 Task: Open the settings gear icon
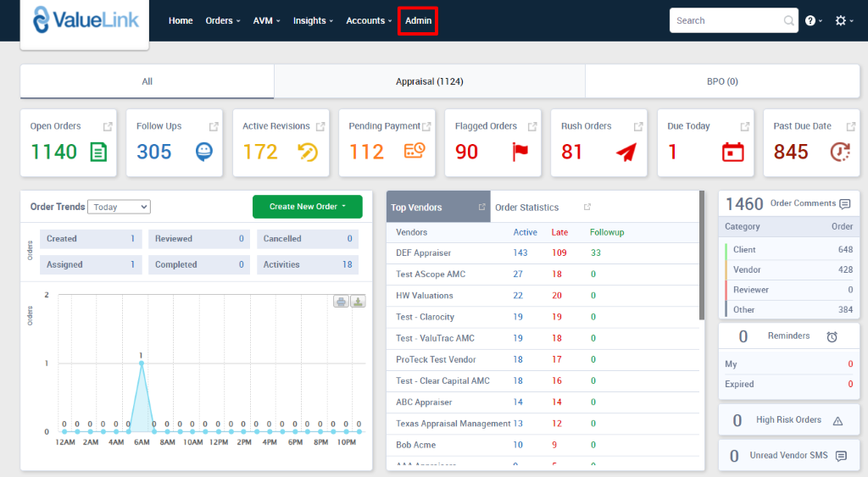[841, 20]
